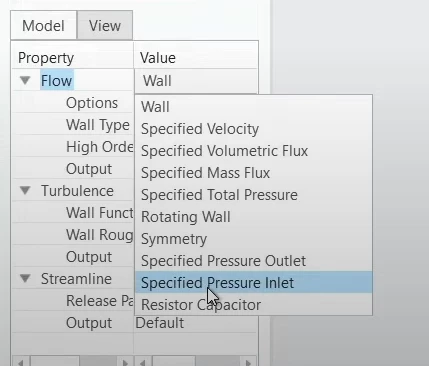
Task: Select highlighted Specified Pressure Inlet
Action: pyautogui.click(x=253, y=282)
